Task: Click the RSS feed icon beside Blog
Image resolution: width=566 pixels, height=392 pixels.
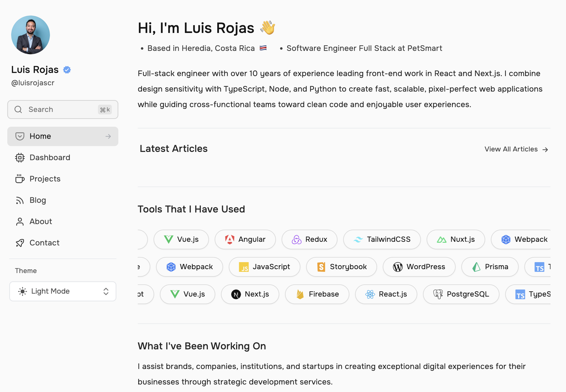Action: tap(20, 201)
